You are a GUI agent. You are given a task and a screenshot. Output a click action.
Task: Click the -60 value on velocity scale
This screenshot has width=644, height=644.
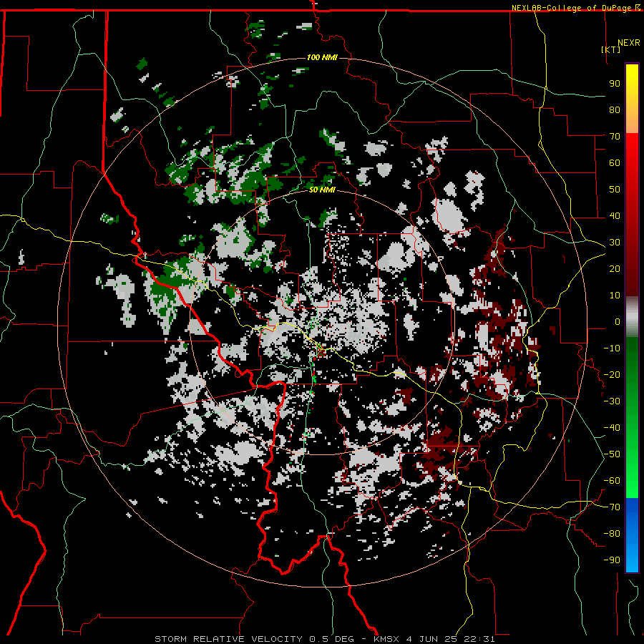[x=612, y=481]
